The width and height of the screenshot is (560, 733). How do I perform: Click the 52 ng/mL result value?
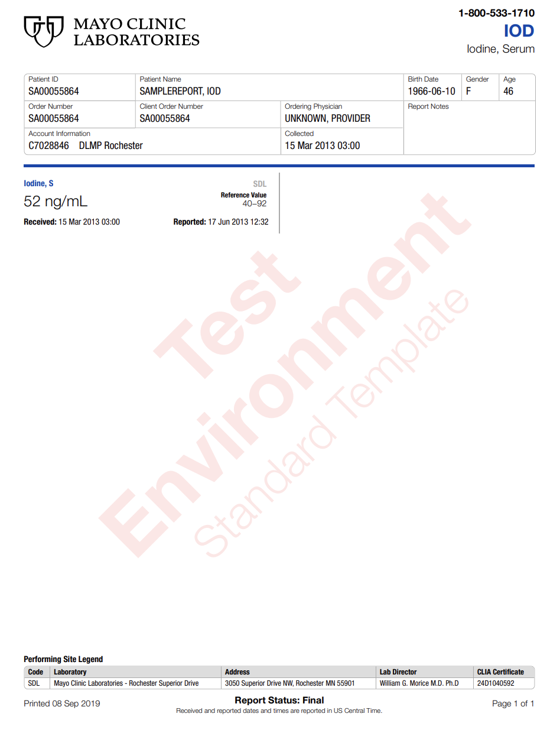pyautogui.click(x=56, y=202)
